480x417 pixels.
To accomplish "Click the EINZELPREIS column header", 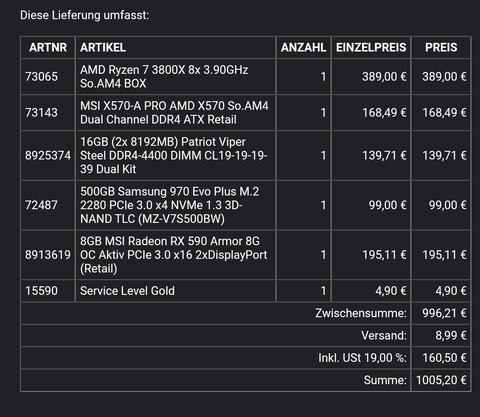I will pos(371,48).
